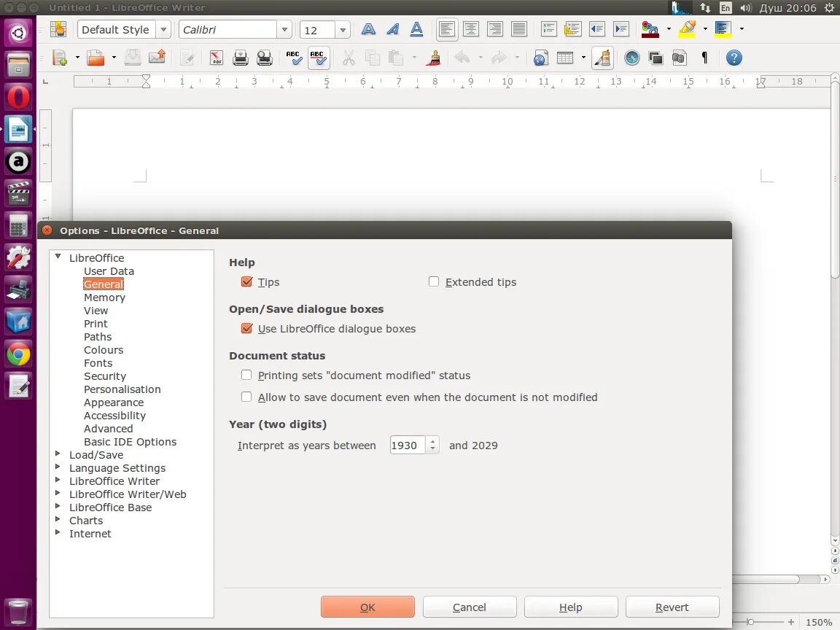This screenshot has height=630, width=840.
Task: Expand the Load/Save tree node
Action: (58, 454)
